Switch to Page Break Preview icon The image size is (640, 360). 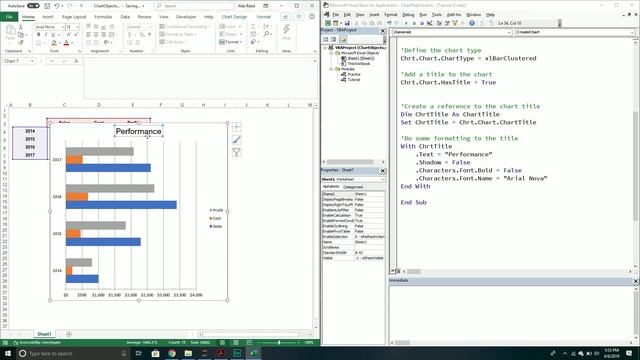pos(249,342)
